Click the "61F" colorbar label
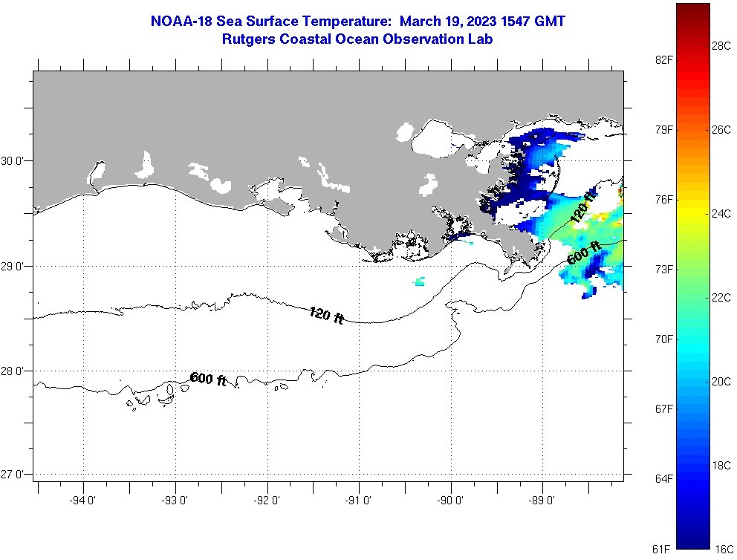The image size is (737, 560). pyautogui.click(x=661, y=549)
